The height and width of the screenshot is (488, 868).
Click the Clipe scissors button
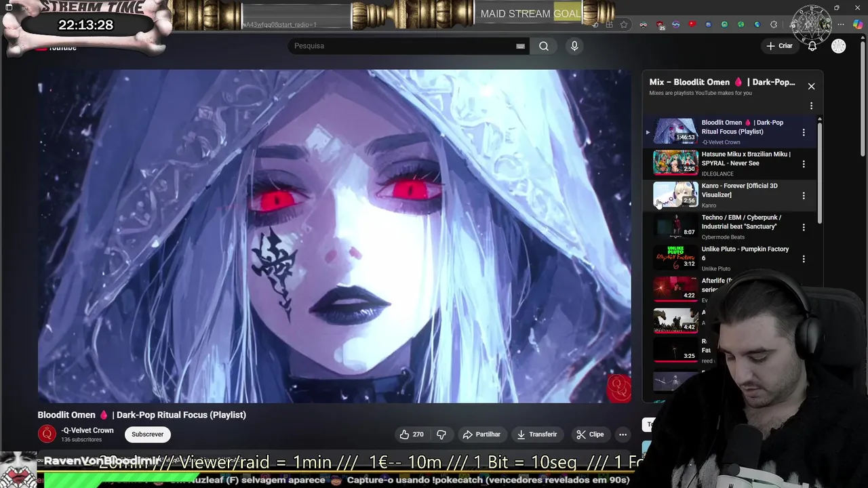[x=590, y=434]
